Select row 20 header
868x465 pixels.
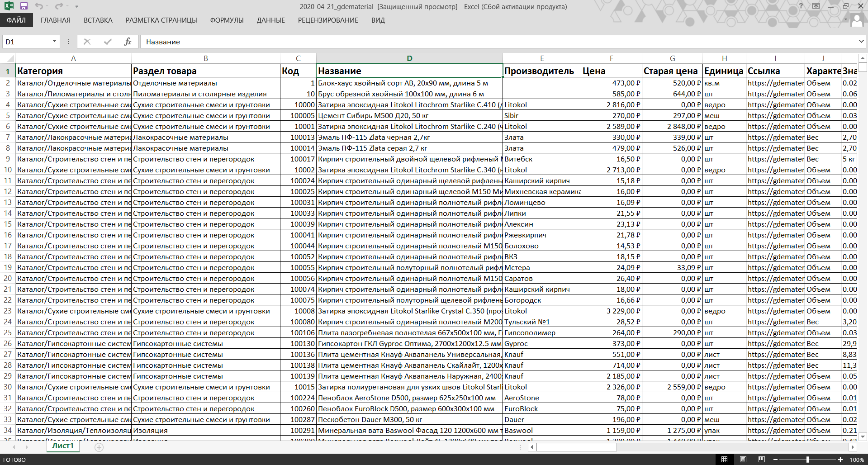tap(8, 278)
